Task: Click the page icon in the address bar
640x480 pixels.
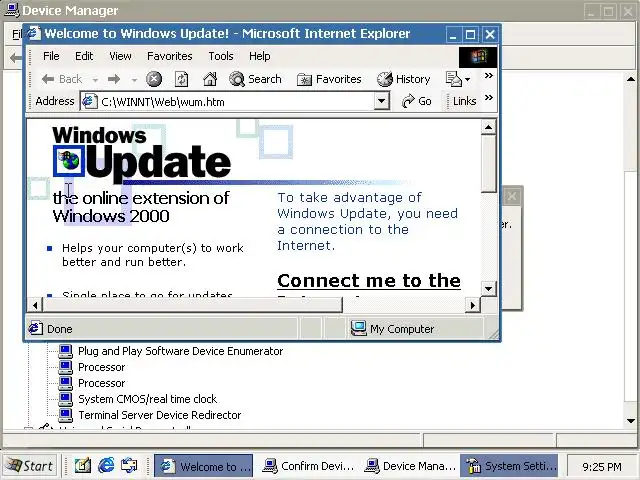Action: coord(89,101)
